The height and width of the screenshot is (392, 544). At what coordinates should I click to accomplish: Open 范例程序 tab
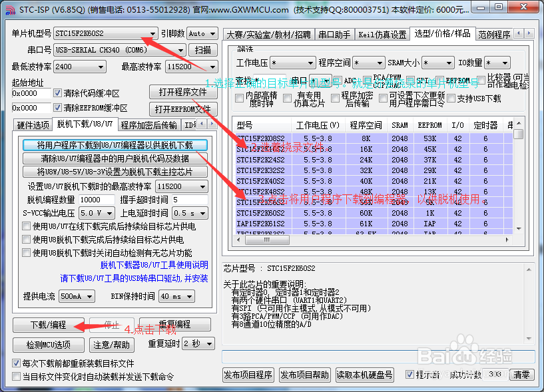pyautogui.click(x=494, y=35)
